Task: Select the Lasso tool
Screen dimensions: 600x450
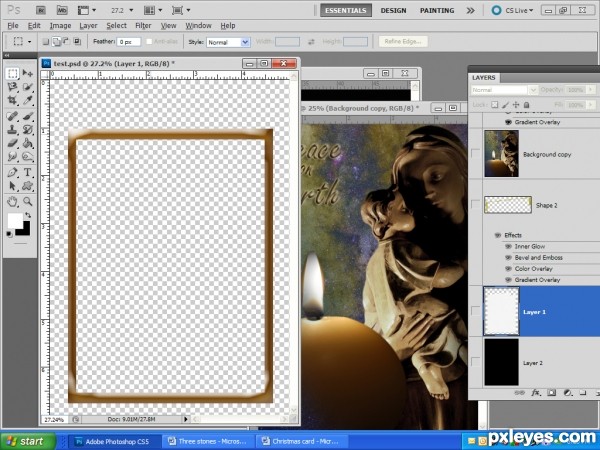Action: pyautogui.click(x=12, y=87)
